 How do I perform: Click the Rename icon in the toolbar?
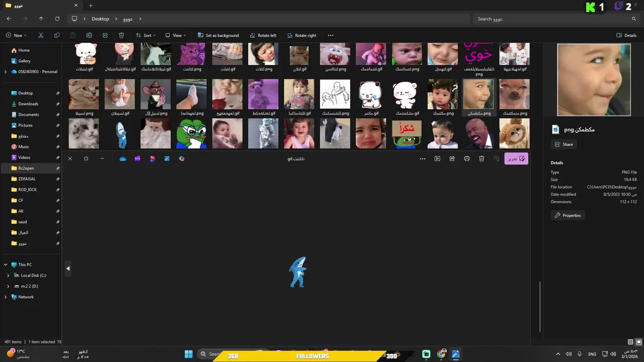coord(89,35)
